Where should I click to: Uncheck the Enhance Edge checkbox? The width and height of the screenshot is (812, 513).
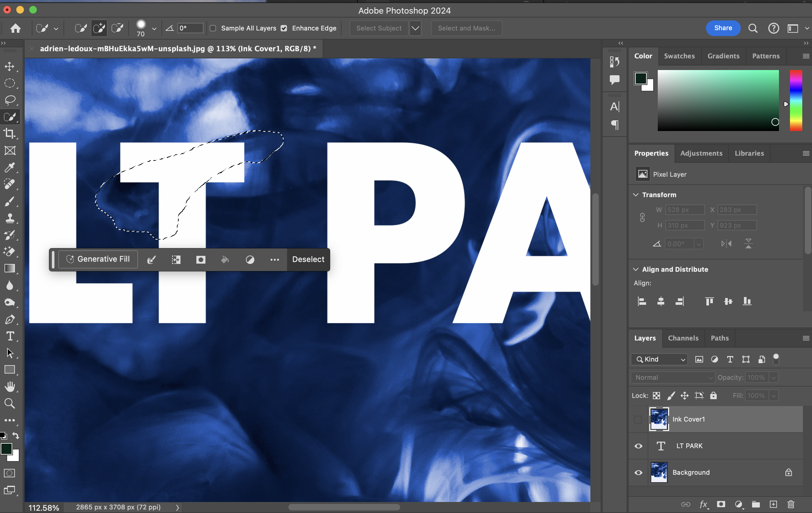tap(284, 28)
